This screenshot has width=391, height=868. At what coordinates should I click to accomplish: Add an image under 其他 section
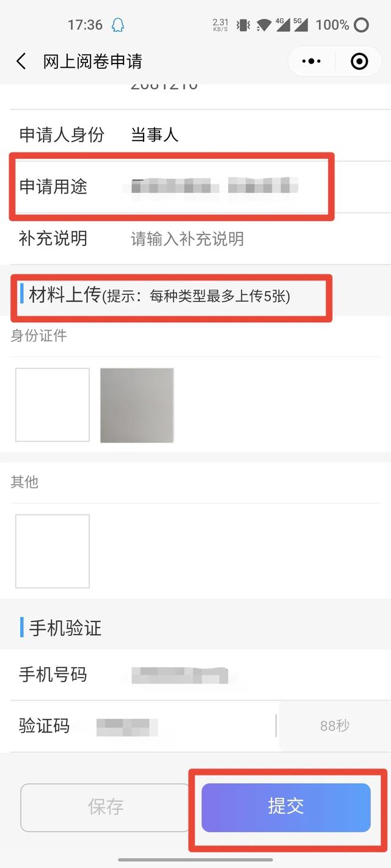(53, 551)
